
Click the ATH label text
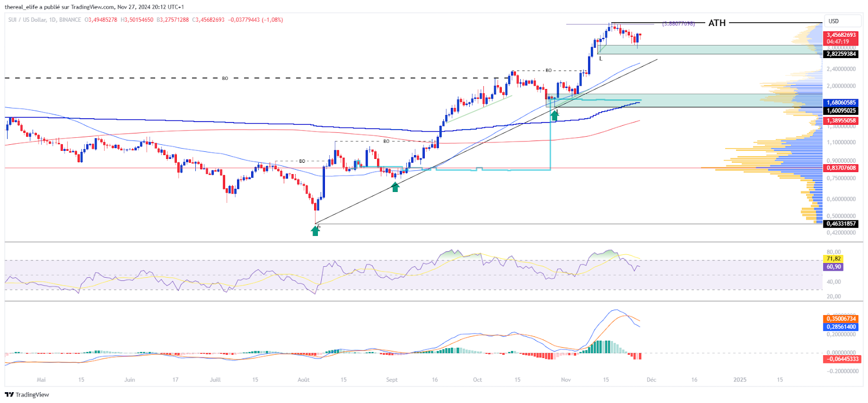[x=717, y=23]
